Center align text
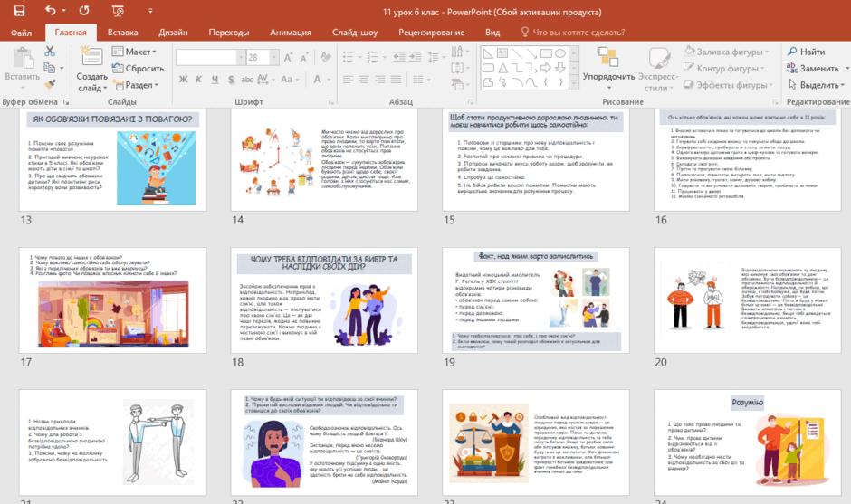Viewport: 851px width, 504px height. [x=364, y=80]
